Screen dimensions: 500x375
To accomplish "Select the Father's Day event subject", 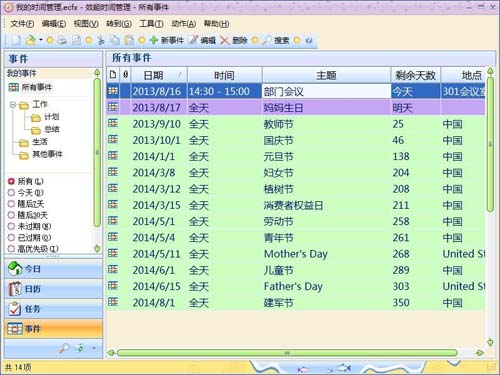I will (x=293, y=287).
